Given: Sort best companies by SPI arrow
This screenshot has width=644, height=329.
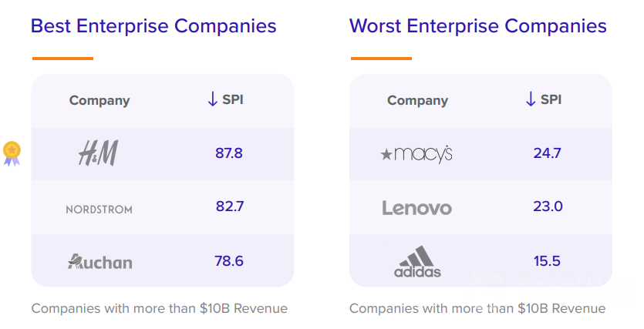Looking at the screenshot, I should click(x=212, y=99).
